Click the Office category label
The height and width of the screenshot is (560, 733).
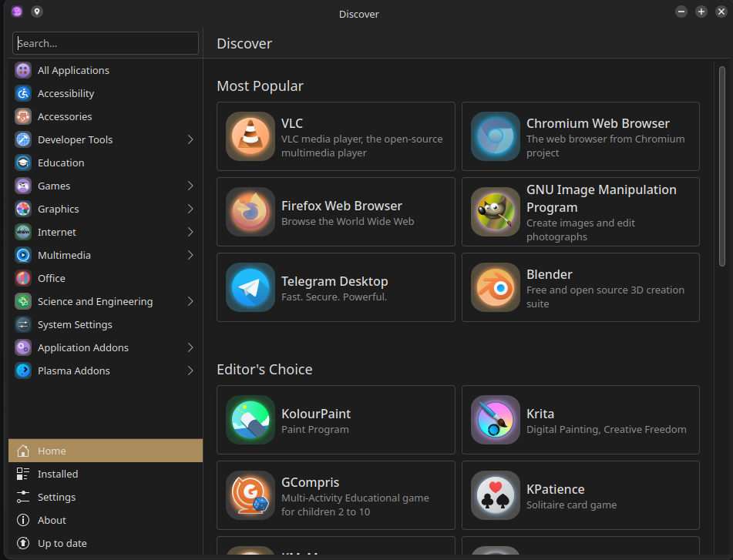click(x=52, y=278)
